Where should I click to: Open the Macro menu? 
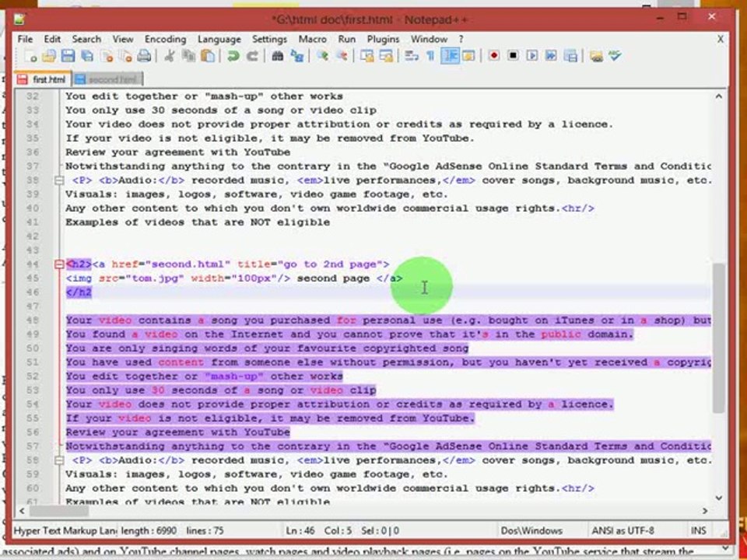pyautogui.click(x=313, y=39)
